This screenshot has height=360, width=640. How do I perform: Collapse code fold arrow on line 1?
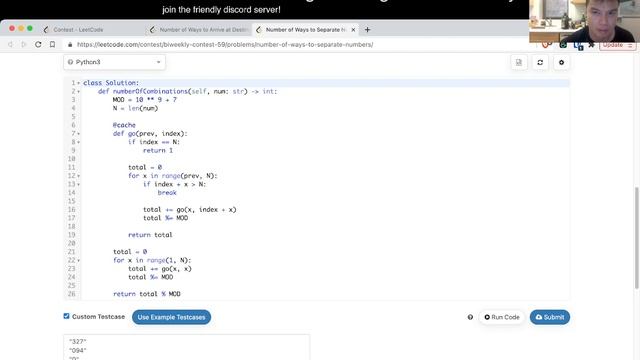pyautogui.click(x=79, y=83)
